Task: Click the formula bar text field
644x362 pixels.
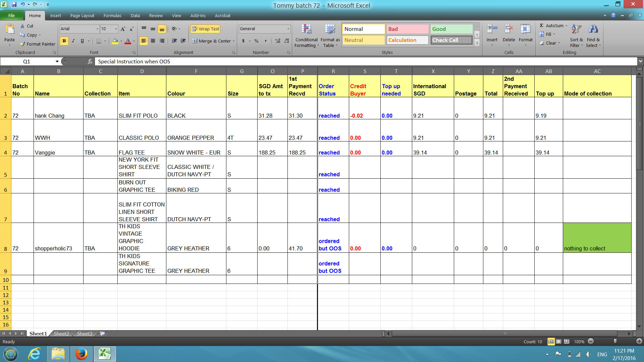Action: click(x=366, y=61)
